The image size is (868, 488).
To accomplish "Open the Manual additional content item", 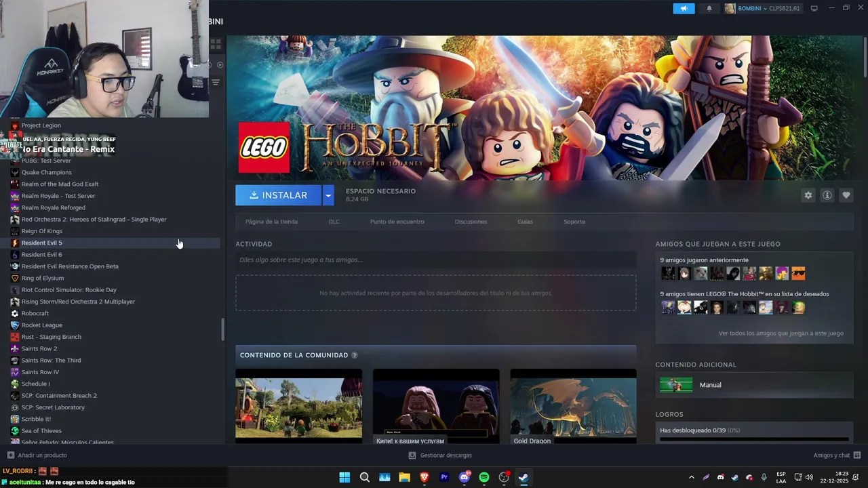I will point(754,385).
